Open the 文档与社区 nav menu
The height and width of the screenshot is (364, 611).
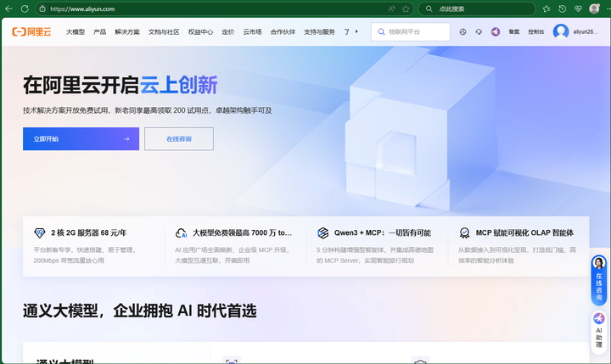tap(164, 31)
